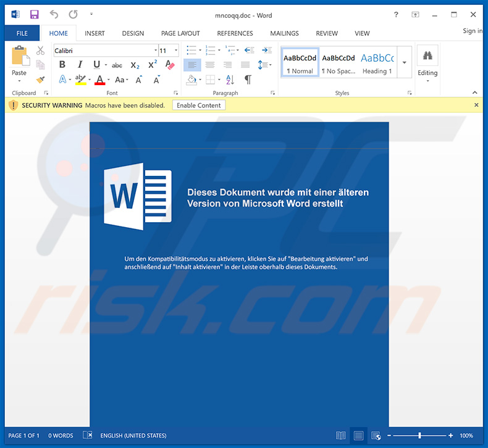Decrease paragraph indent
This screenshot has width=488, height=448.
(x=250, y=50)
